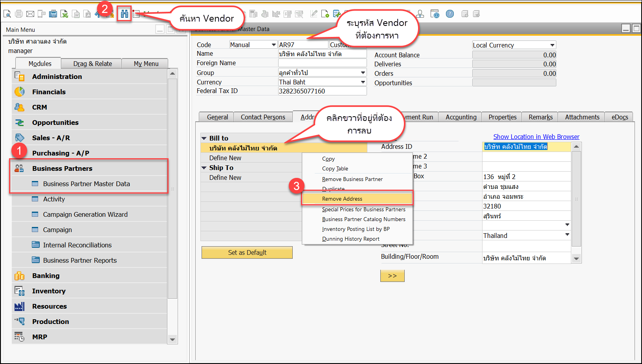Click the money bag toolbar icon
This screenshot has width=642, height=364.
265,14
